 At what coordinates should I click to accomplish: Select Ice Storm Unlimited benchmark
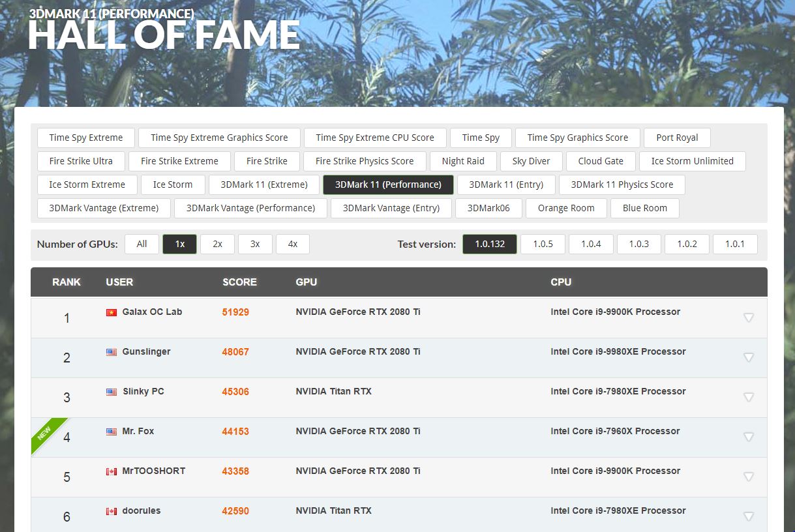(693, 161)
